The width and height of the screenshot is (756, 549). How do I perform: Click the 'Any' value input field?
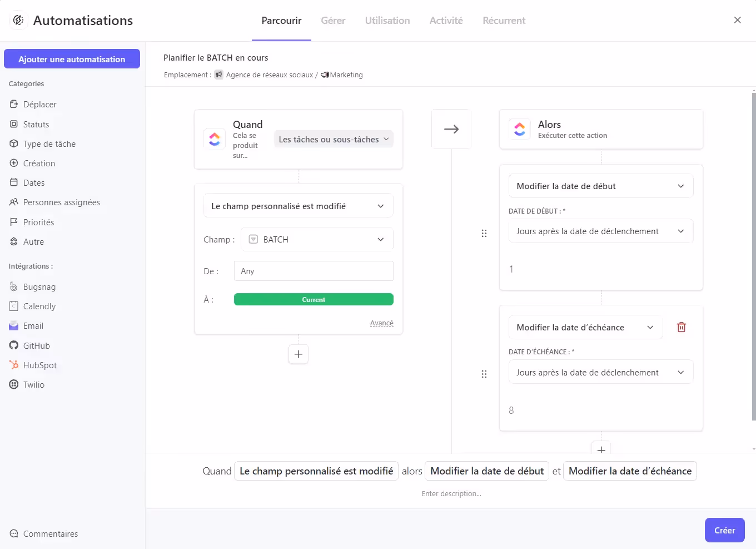point(313,271)
